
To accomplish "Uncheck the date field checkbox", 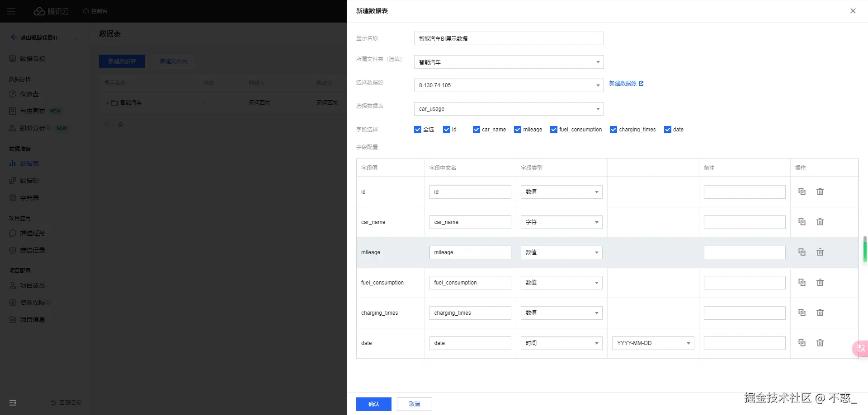I will tap(667, 130).
